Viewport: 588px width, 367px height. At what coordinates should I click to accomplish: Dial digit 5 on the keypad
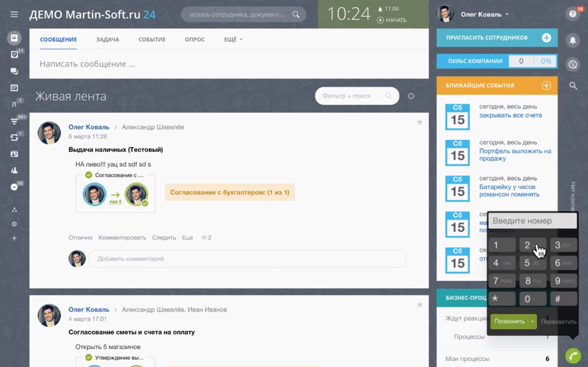point(532,263)
